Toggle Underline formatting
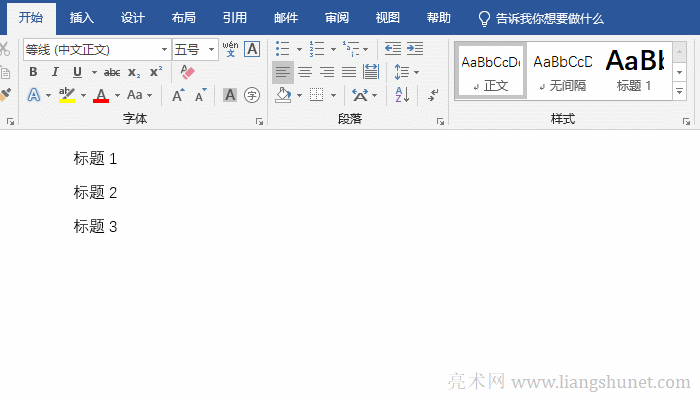The image size is (700, 400). tap(77, 72)
